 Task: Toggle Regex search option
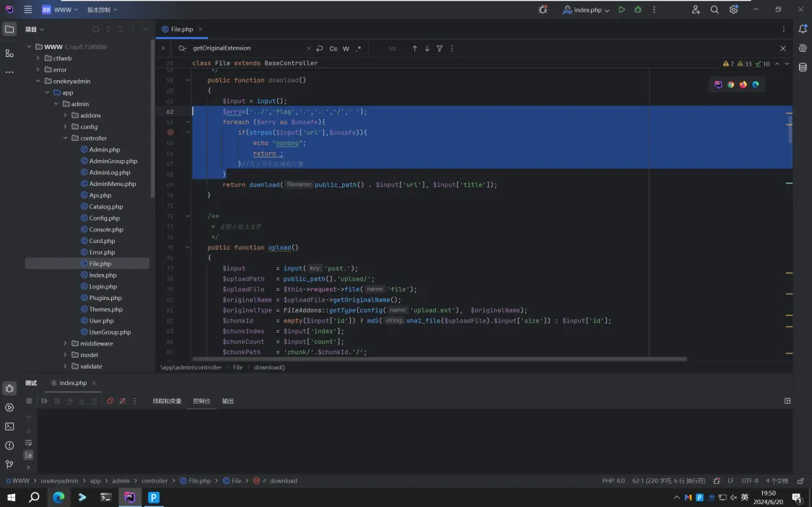[358, 48]
